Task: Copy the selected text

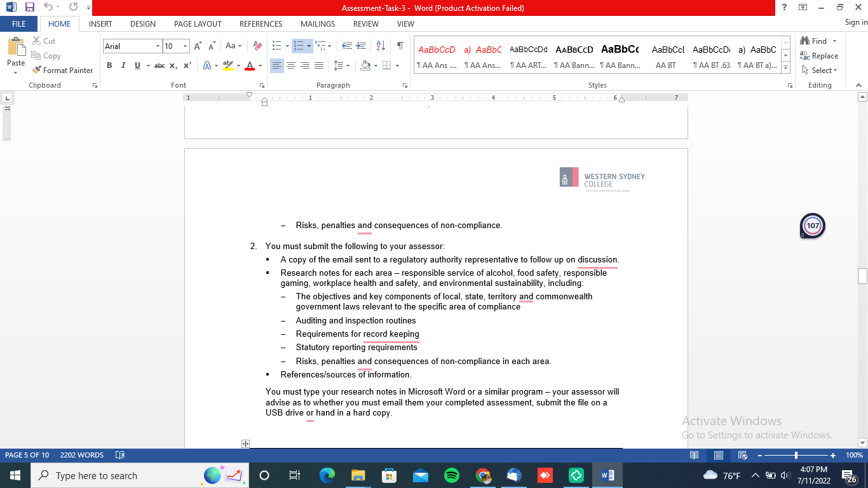Action: coord(46,56)
